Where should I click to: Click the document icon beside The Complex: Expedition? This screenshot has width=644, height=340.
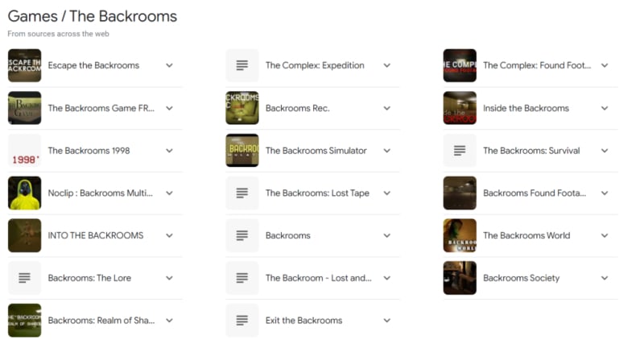(x=242, y=66)
